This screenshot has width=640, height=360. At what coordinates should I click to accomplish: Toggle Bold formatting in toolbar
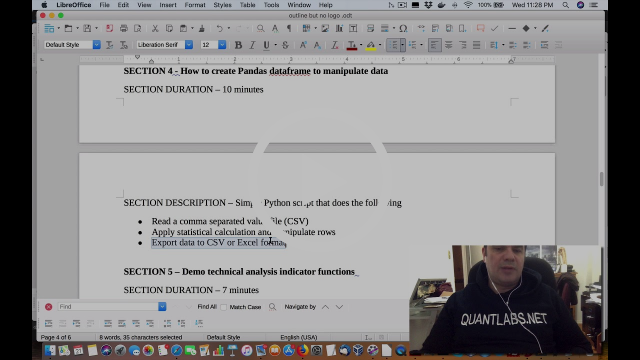(x=238, y=45)
